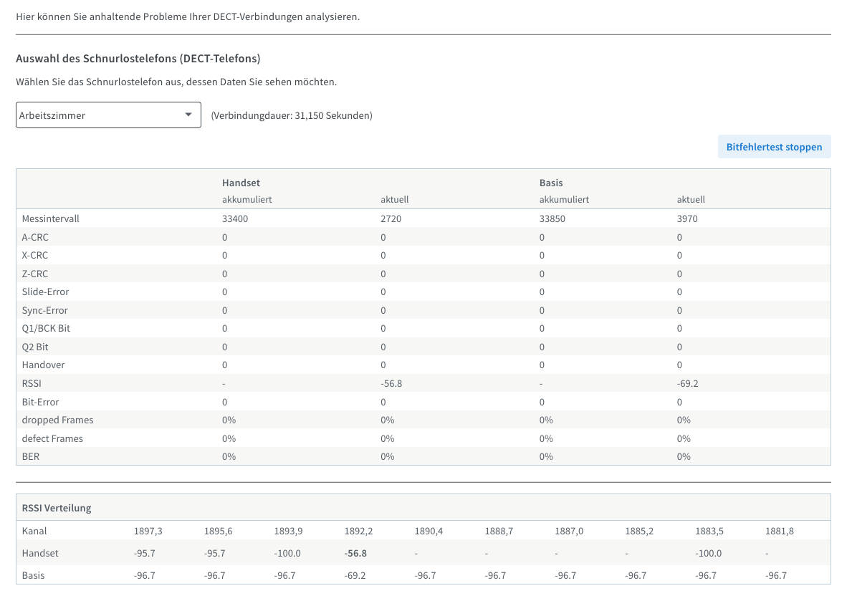Click the Auswahl des Schnurlostelefons heading

pyautogui.click(x=138, y=59)
